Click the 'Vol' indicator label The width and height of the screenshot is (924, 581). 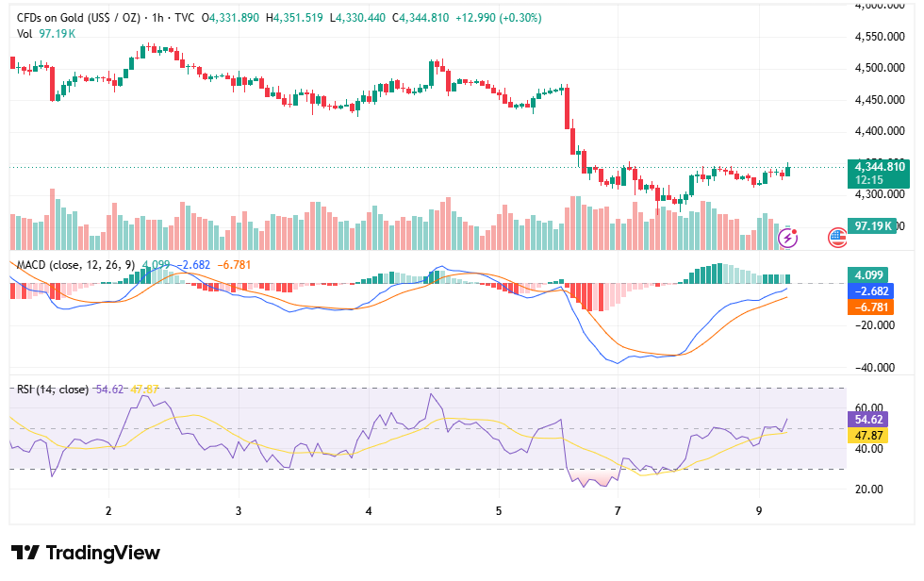tap(25, 34)
